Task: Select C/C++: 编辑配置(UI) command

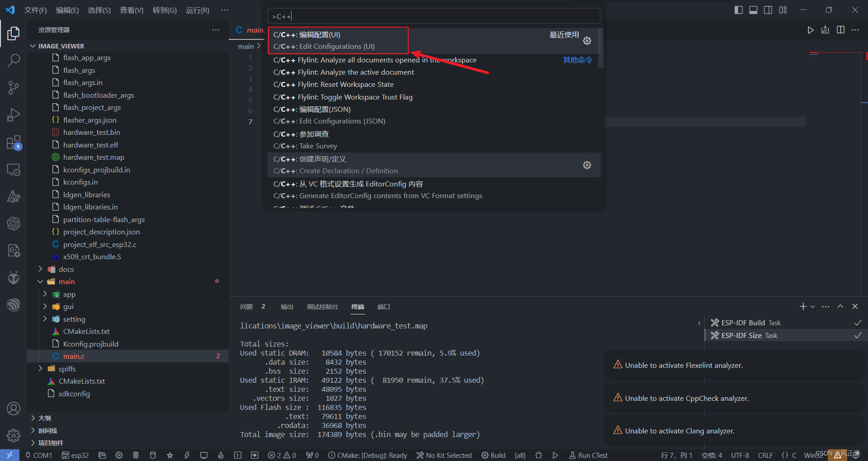Action: pyautogui.click(x=433, y=41)
